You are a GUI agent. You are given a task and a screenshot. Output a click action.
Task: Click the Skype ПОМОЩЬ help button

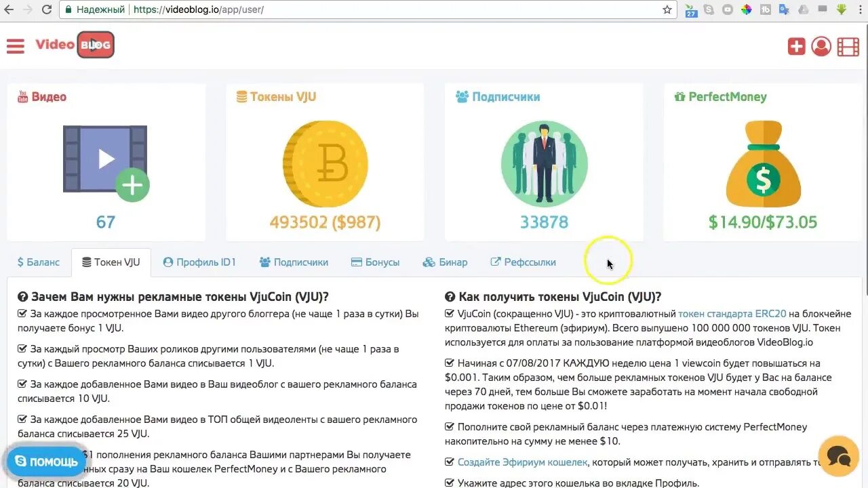click(x=46, y=462)
